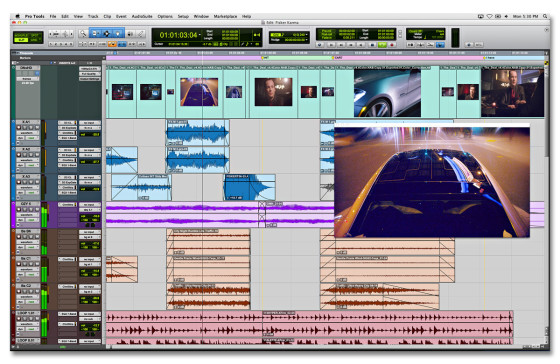Image resolution: width=560 pixels, height=364 pixels.
Task: Open the no input selector on X A3 track
Action: tap(89, 177)
